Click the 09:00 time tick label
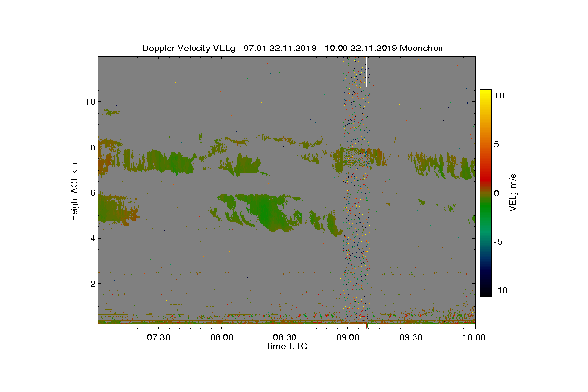 point(348,337)
